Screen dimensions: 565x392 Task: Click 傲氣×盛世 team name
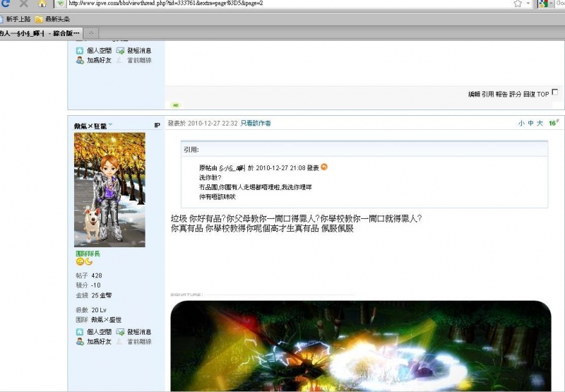coord(107,319)
